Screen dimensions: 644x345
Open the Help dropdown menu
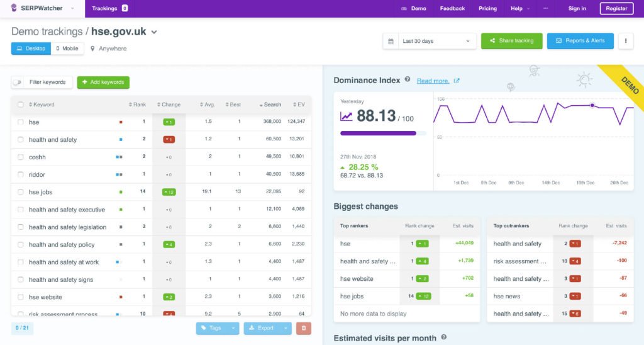point(520,8)
